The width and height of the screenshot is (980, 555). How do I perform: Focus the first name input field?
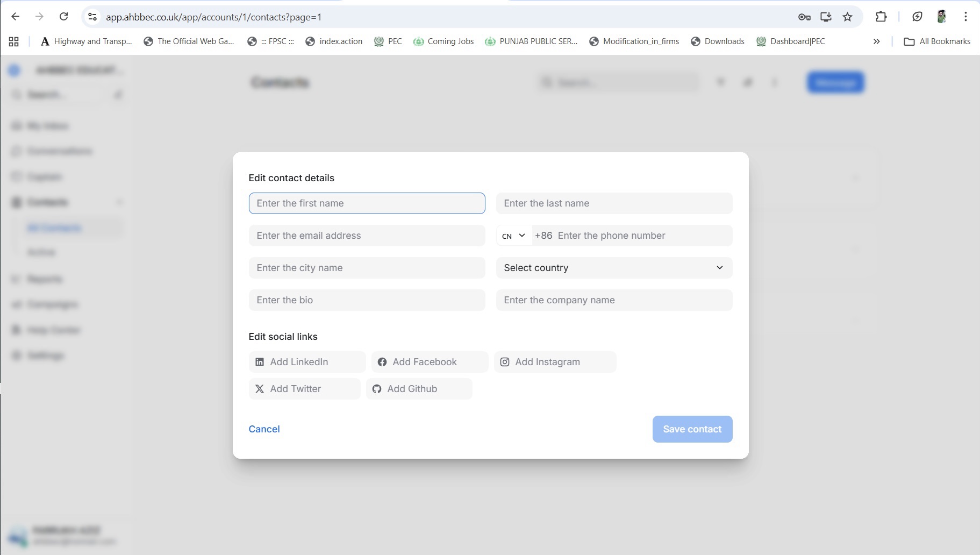coord(367,203)
